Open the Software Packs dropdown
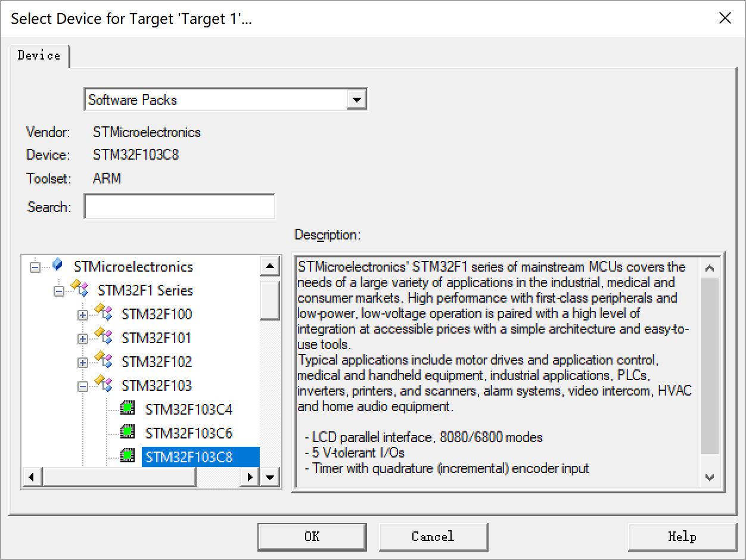The height and width of the screenshot is (560, 746). (356, 99)
